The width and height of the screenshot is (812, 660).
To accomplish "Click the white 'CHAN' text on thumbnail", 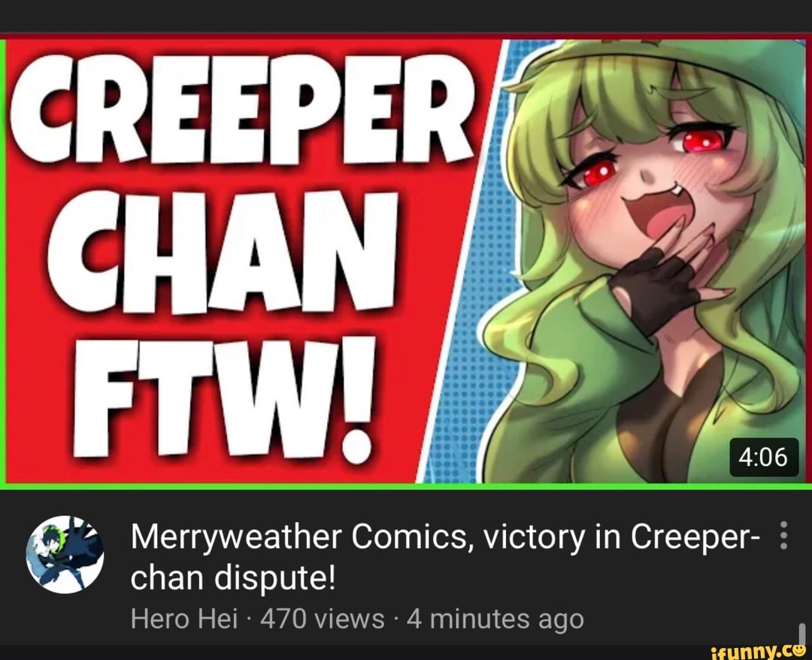I will 223,252.
